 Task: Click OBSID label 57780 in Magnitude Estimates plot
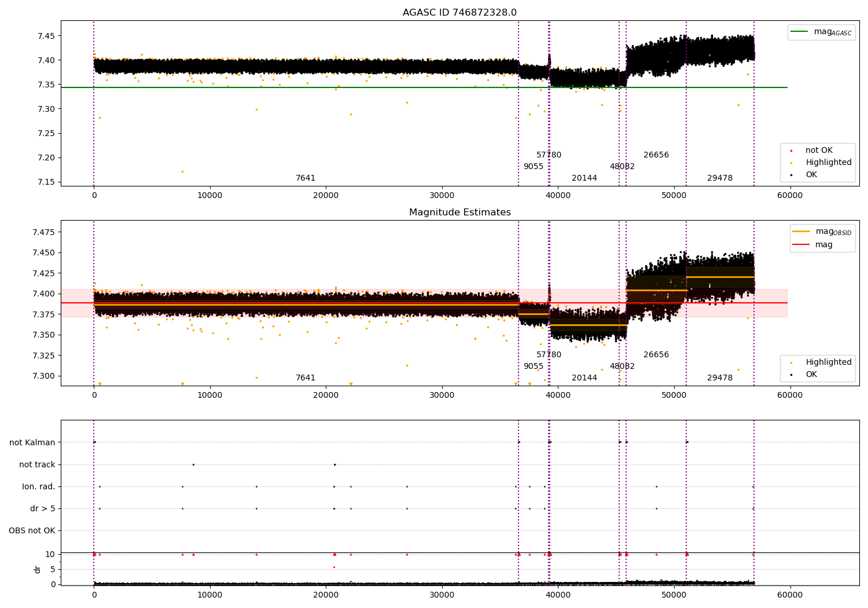(x=549, y=355)
